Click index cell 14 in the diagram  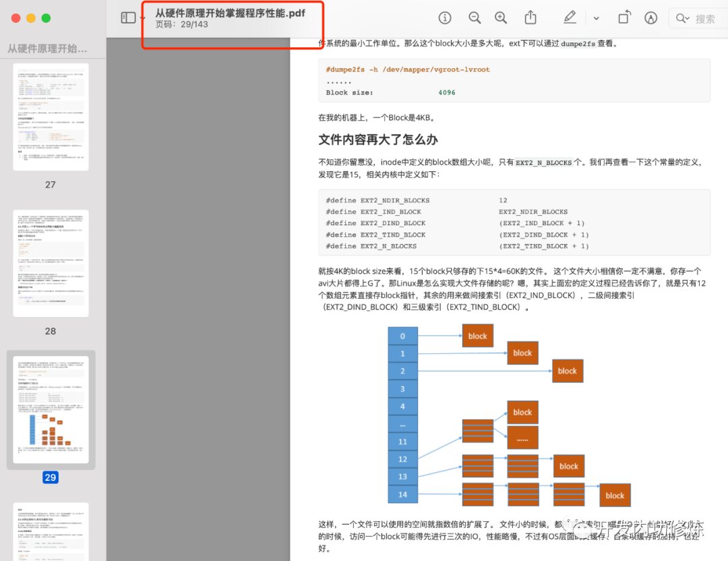pos(402,495)
